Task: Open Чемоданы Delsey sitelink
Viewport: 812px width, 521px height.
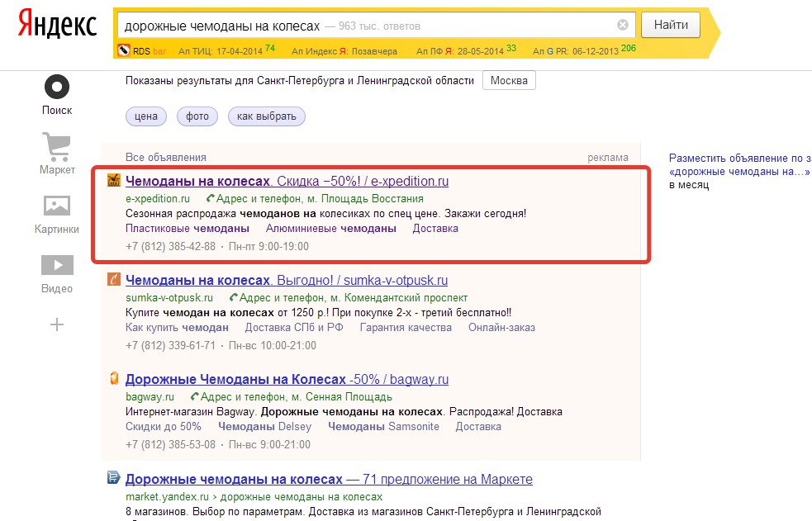Action: click(x=264, y=426)
